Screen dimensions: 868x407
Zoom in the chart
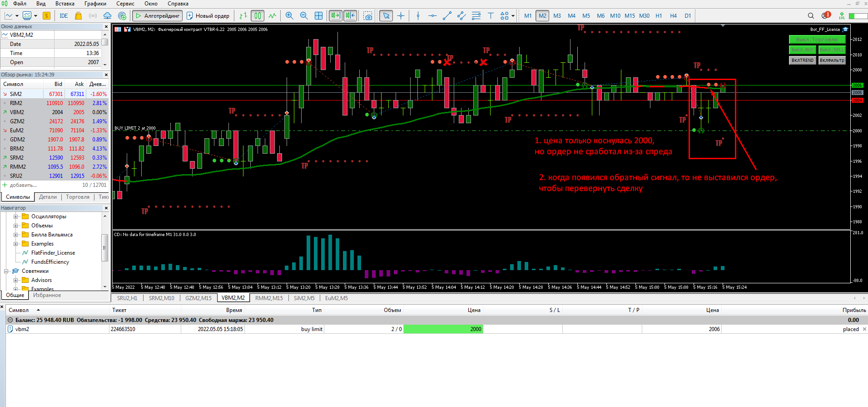(x=289, y=15)
